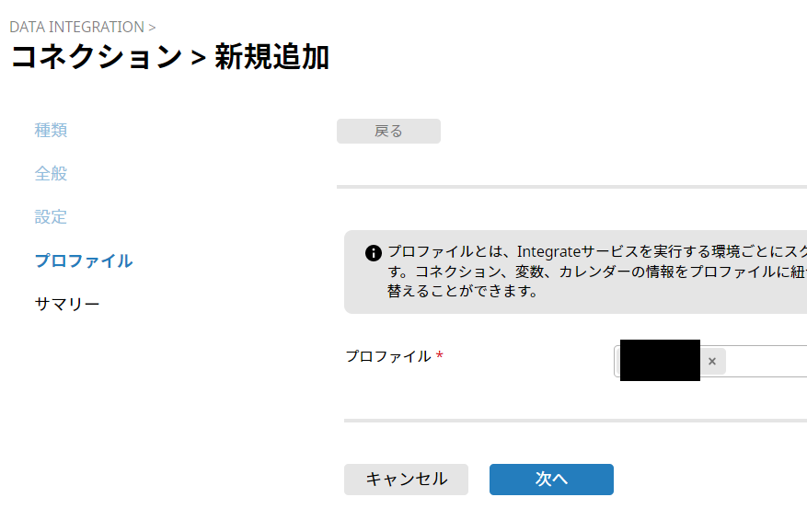Select the プロファイル step in sidebar

(83, 260)
